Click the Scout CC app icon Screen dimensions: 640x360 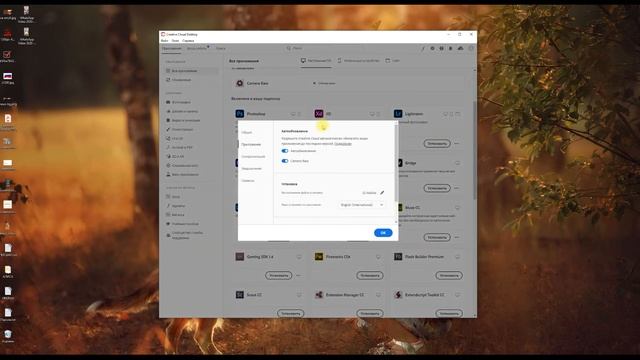point(240,295)
